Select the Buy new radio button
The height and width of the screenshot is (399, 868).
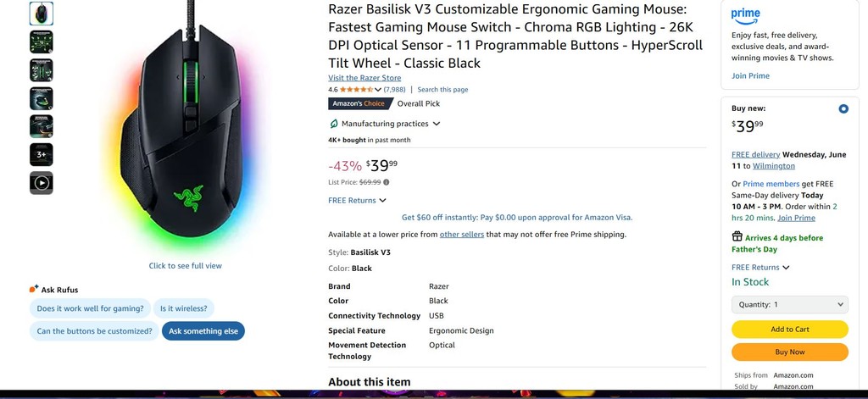(843, 108)
